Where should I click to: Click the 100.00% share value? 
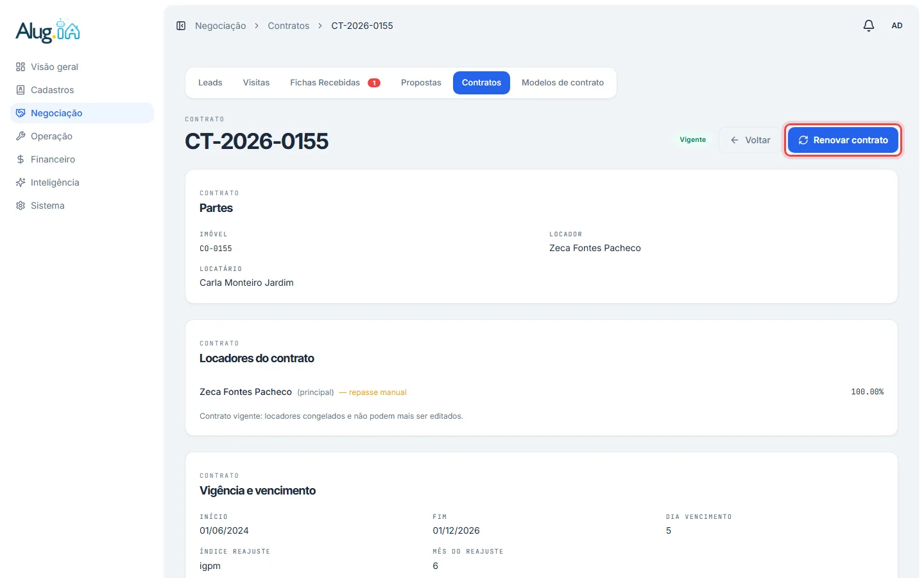point(868,392)
